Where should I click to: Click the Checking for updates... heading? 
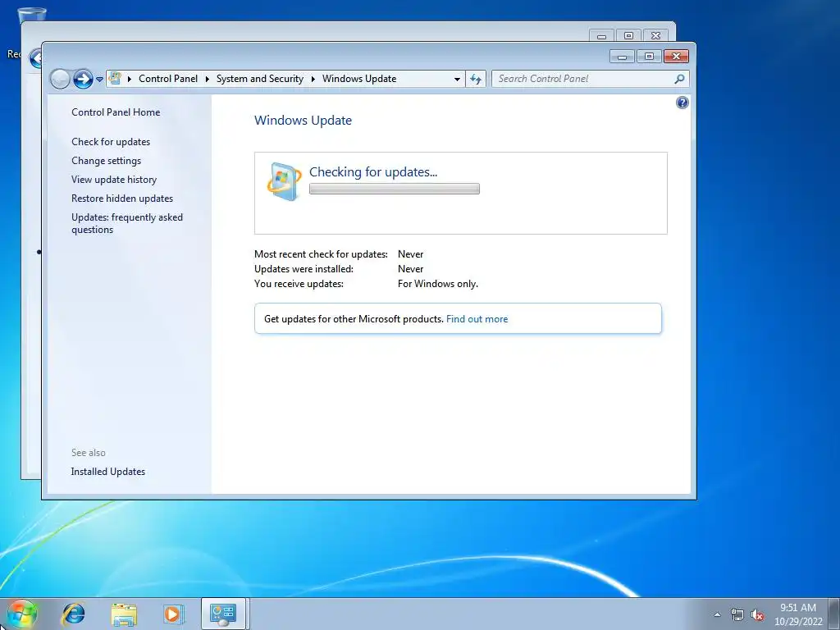point(373,171)
